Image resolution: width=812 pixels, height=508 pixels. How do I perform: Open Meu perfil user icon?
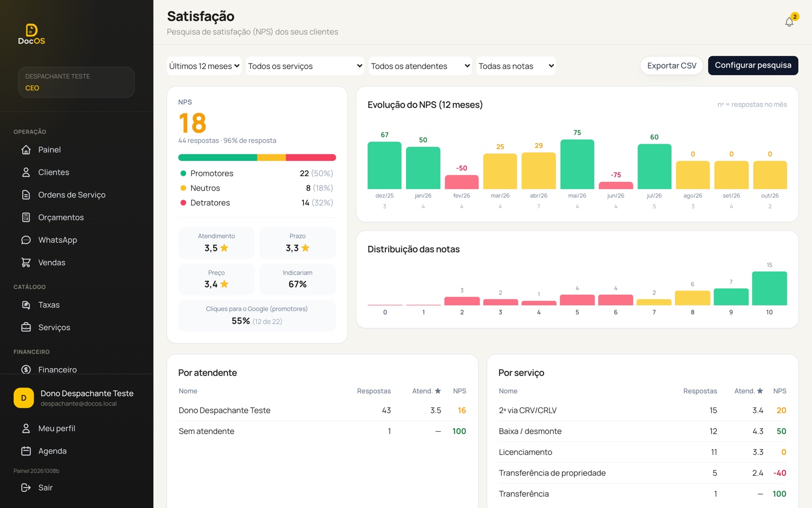tap(26, 428)
